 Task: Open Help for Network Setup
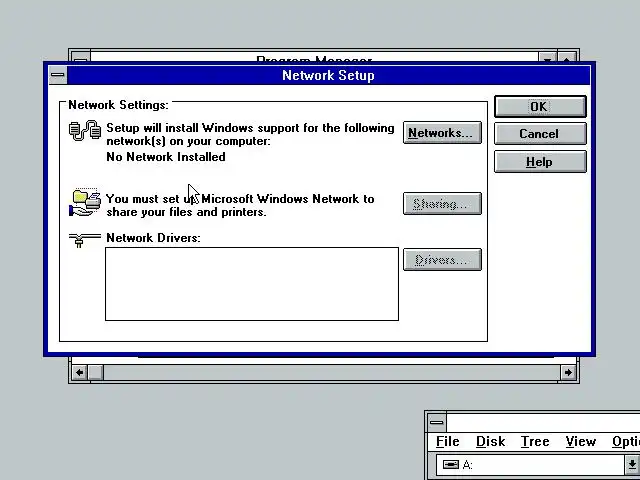(540, 162)
